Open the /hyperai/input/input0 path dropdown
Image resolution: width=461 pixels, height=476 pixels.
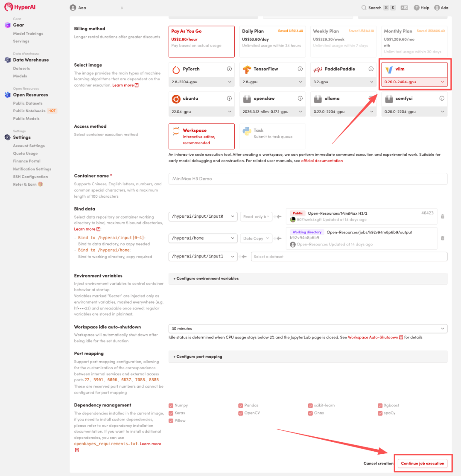(203, 216)
